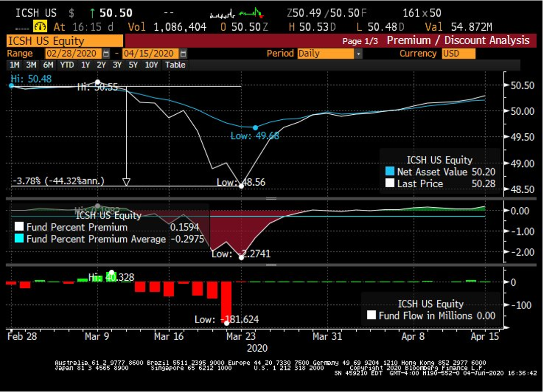Click the -100 fund flow axis label
The height and width of the screenshot is (392, 543).
[521, 305]
